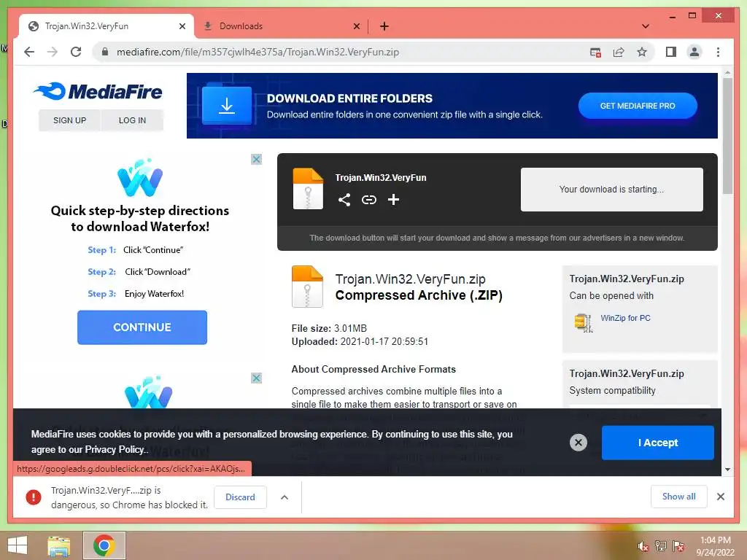Screen dimensions: 747x560
Task: View site info via the padlock icon
Action: [x=105, y=52]
